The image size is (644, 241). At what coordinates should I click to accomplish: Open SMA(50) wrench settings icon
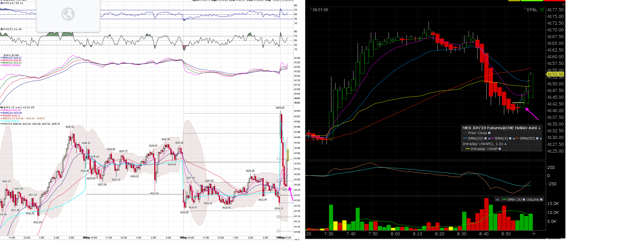pos(541,139)
